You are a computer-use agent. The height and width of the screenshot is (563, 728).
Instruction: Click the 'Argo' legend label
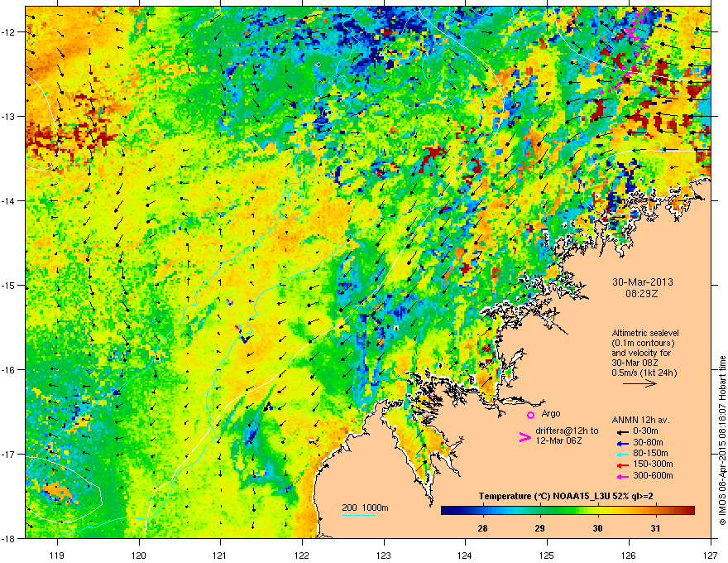[551, 413]
